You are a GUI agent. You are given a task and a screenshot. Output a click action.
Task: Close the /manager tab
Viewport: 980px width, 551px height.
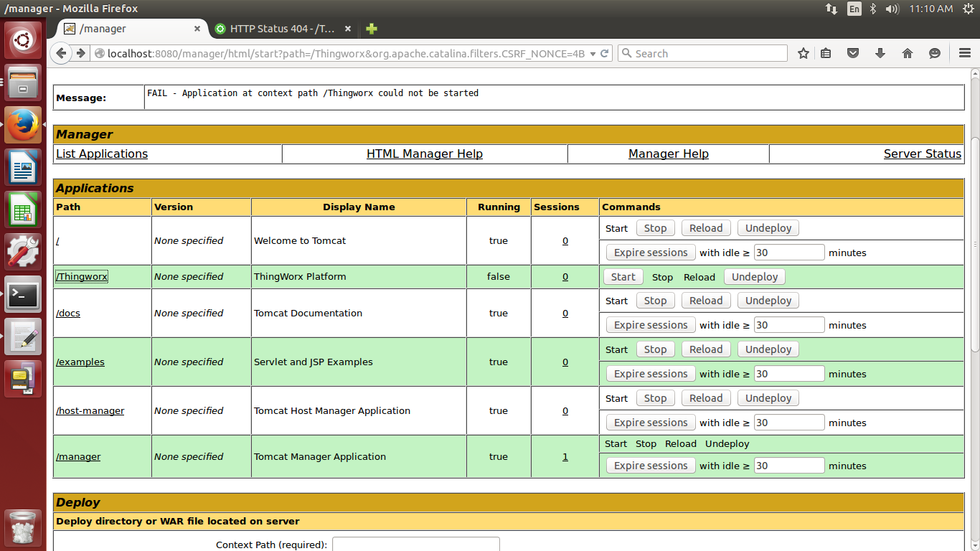(x=197, y=29)
